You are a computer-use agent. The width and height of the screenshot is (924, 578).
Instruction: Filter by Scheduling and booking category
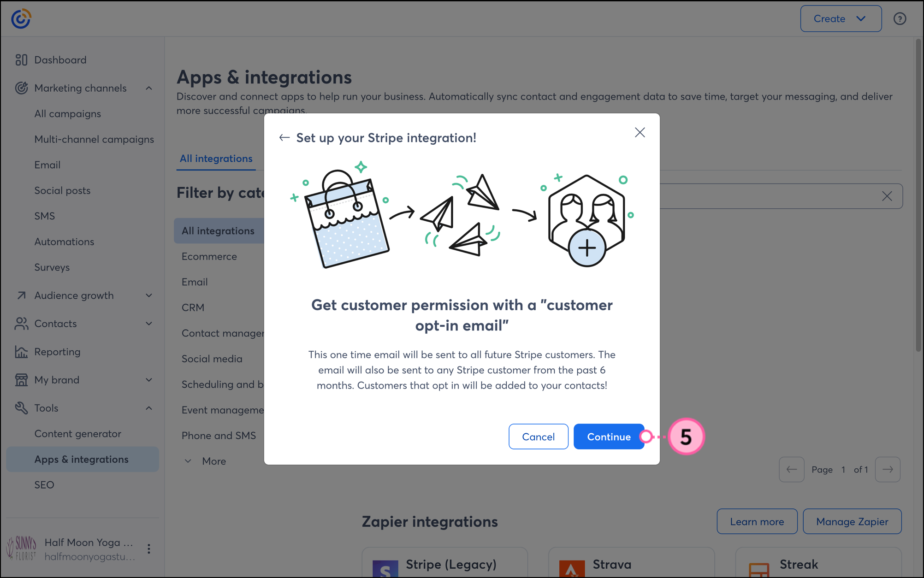(223, 384)
